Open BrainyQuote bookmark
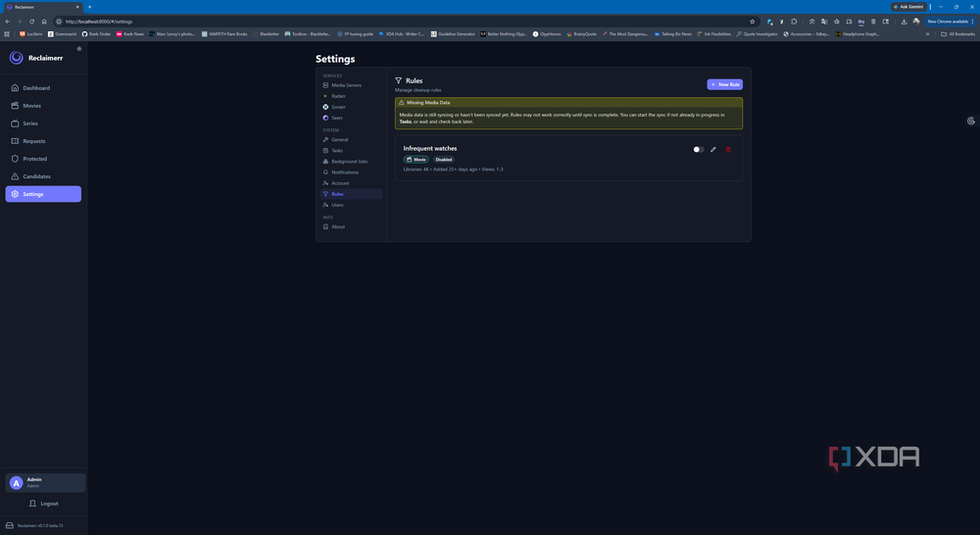Viewport: 980px width, 535px height. click(x=581, y=33)
